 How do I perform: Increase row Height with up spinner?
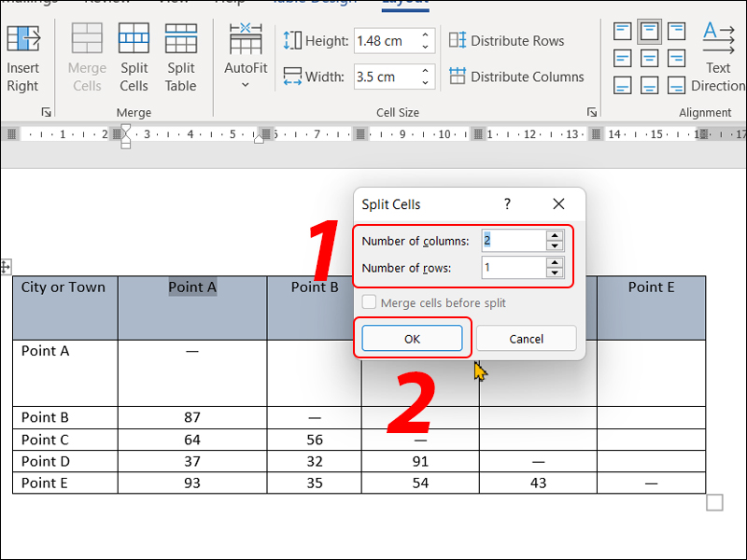(426, 36)
